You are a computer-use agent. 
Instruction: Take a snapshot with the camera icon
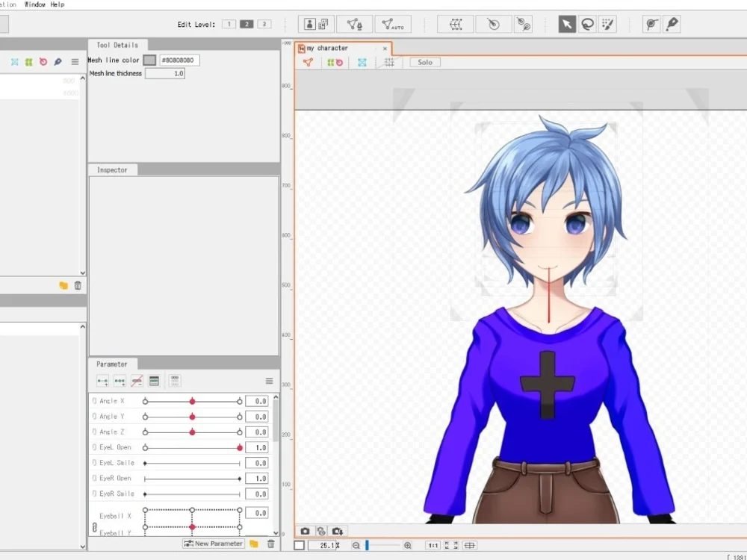(x=306, y=531)
